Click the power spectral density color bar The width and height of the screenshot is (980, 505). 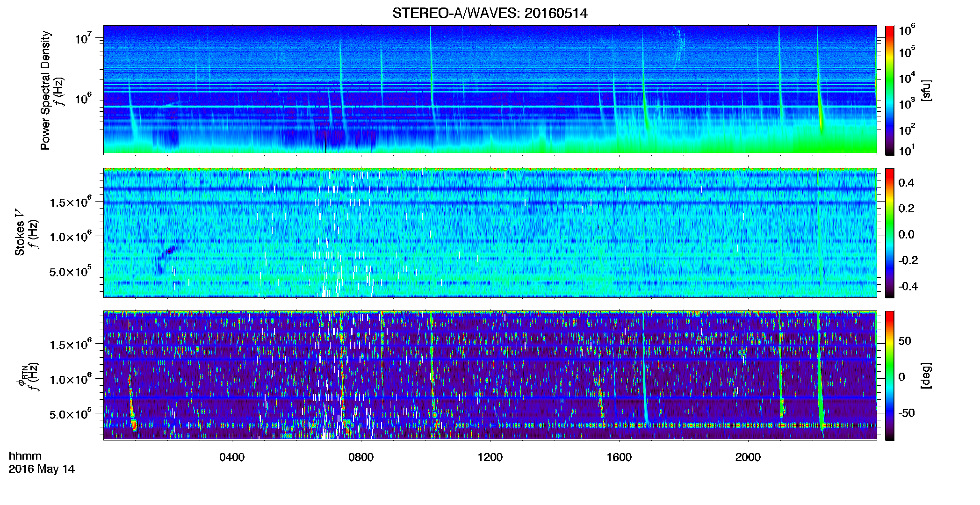point(890,90)
